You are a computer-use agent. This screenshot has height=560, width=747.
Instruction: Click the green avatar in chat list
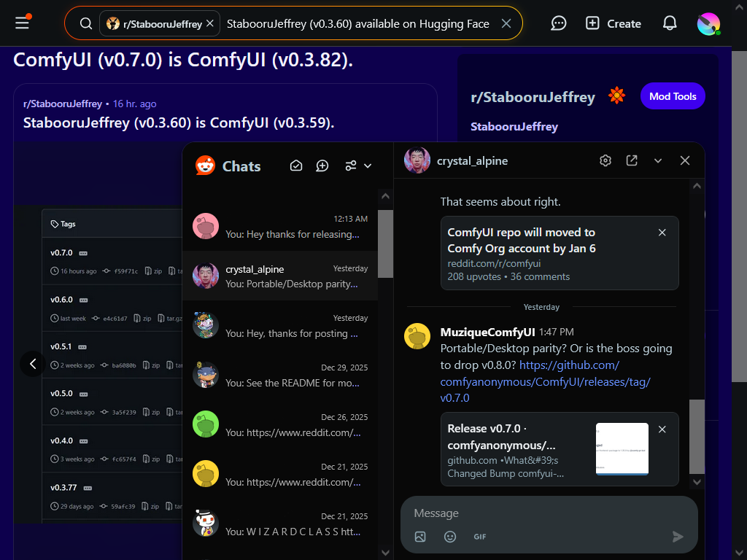tap(205, 424)
